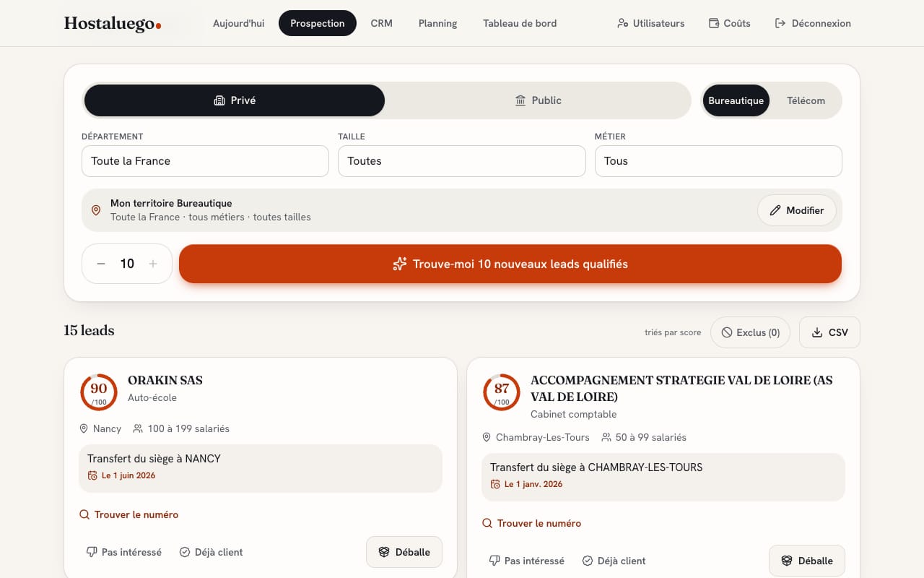Open the Taille dropdown
Image resolution: width=924 pixels, height=578 pixels.
[x=462, y=161]
